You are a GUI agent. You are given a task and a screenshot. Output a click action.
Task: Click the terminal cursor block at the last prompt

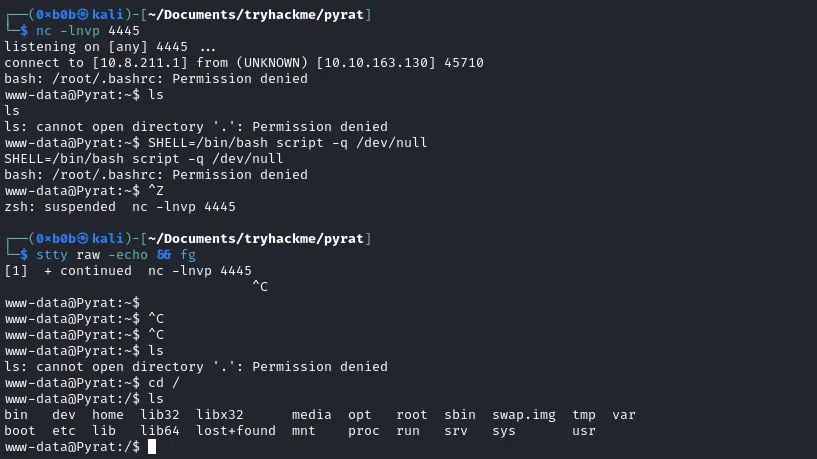tap(152, 447)
